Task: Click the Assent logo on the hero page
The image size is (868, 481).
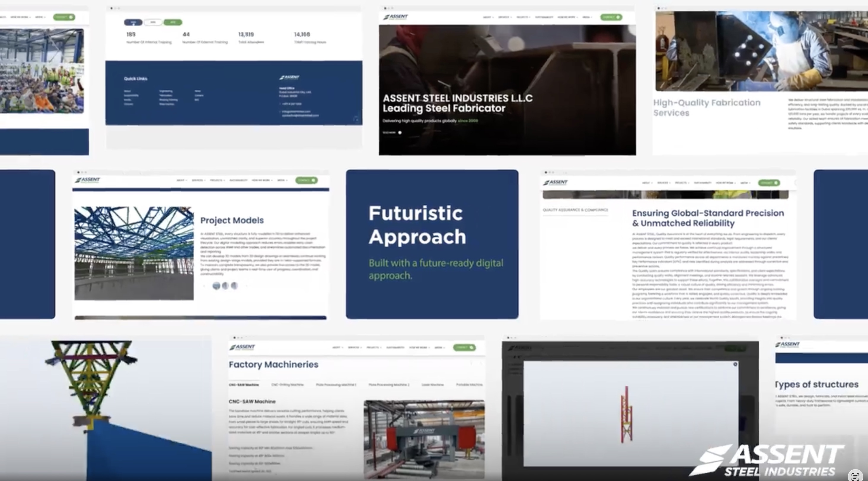Action: pos(395,17)
